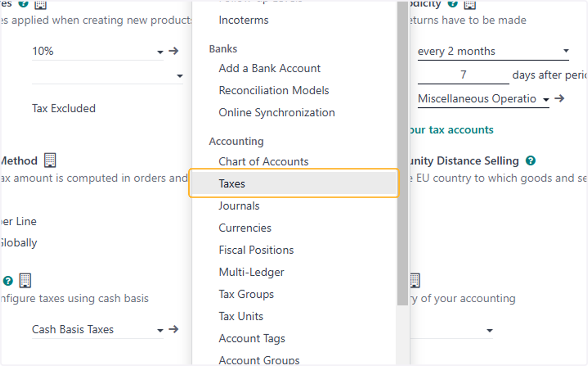Screen dimensions: 588x366
Task: Click the arrow next to Cash Basis Taxes
Action: 173,329
